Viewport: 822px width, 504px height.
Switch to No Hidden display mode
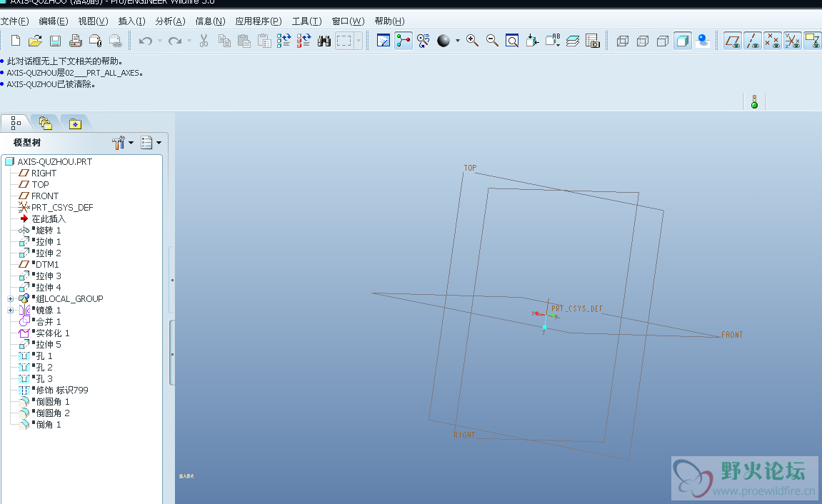663,41
